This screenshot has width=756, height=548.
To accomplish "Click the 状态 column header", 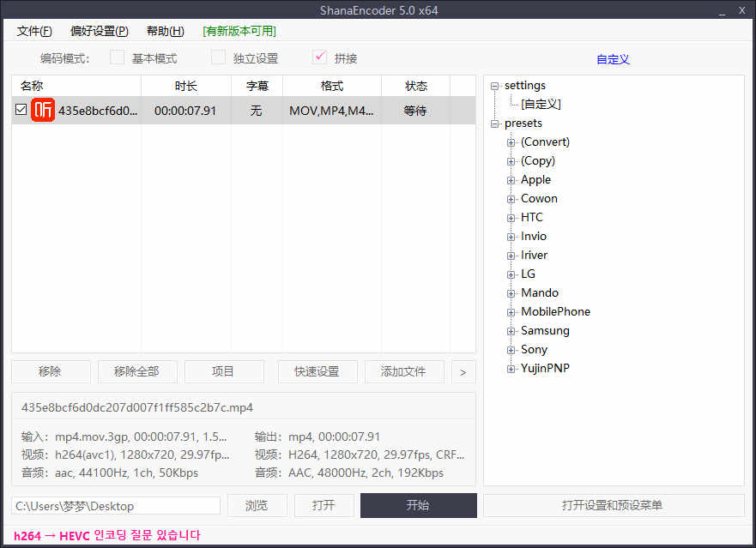I will [x=416, y=86].
